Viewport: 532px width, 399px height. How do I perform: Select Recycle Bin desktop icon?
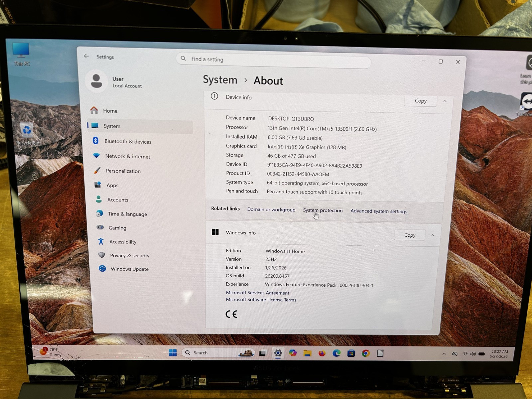point(28,134)
